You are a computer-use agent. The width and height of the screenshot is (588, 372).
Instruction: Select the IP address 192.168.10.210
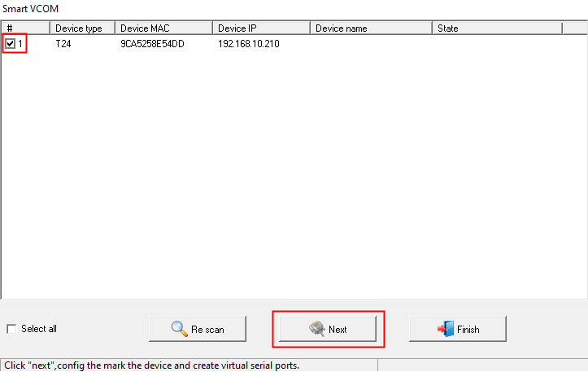[248, 44]
